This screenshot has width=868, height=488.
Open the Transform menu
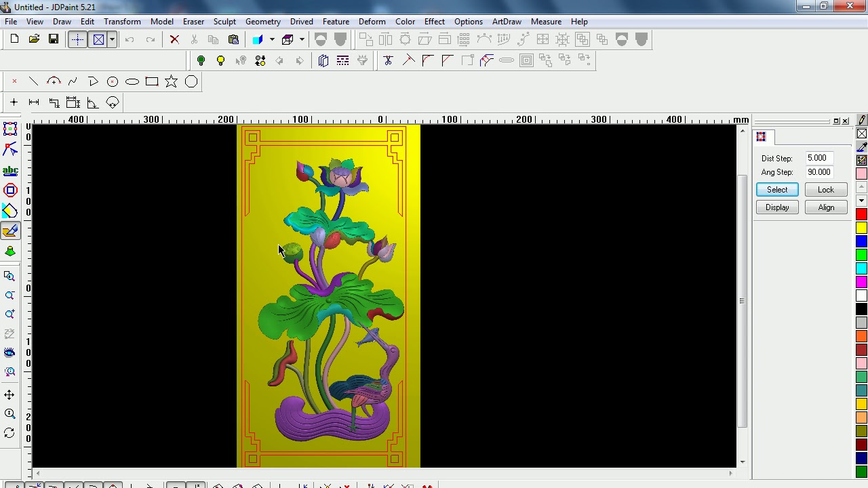tap(122, 22)
